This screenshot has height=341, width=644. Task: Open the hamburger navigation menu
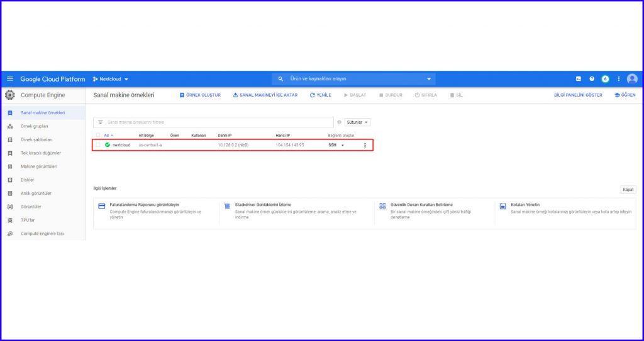(x=10, y=78)
